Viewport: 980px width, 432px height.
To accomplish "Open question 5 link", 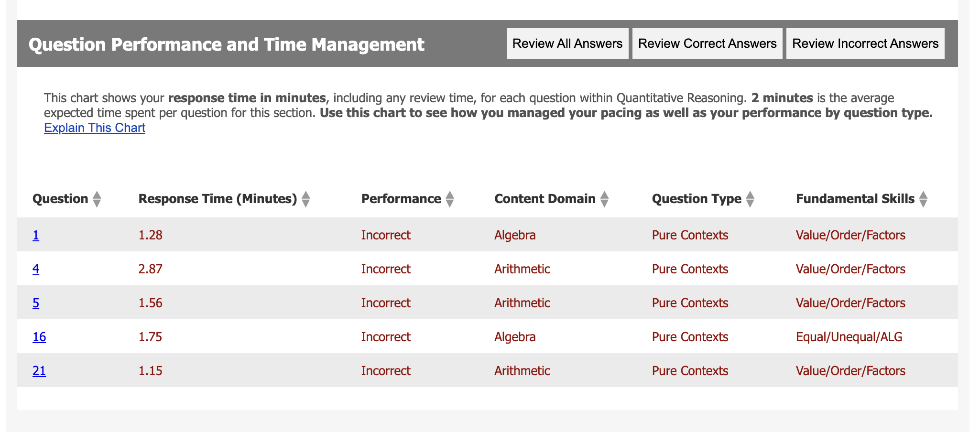I will (x=36, y=303).
